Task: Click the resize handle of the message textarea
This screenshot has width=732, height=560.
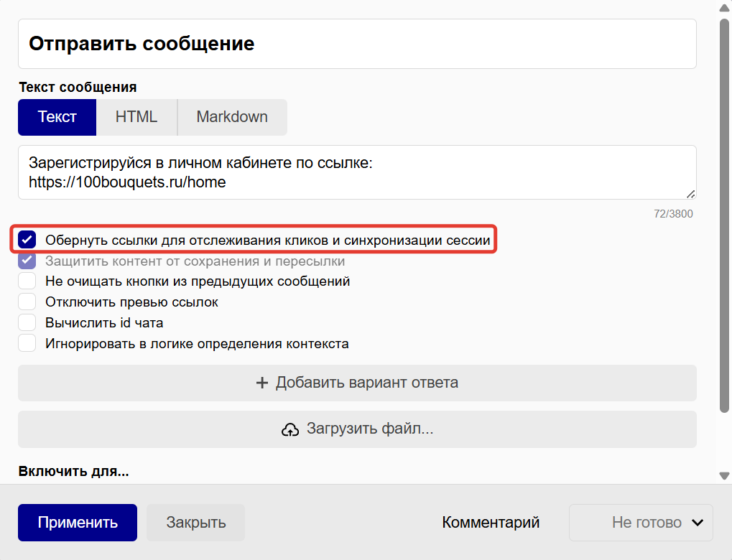Action: [690, 192]
